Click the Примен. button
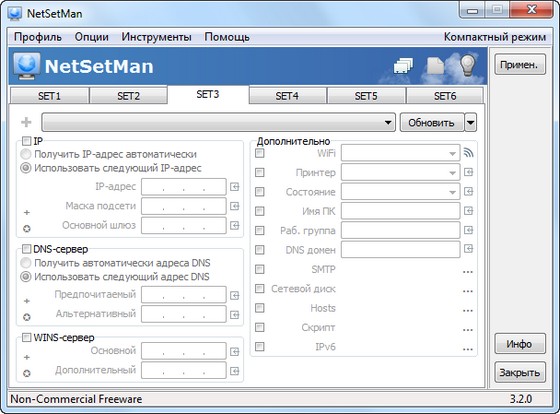This screenshot has width=560, height=414. point(520,65)
